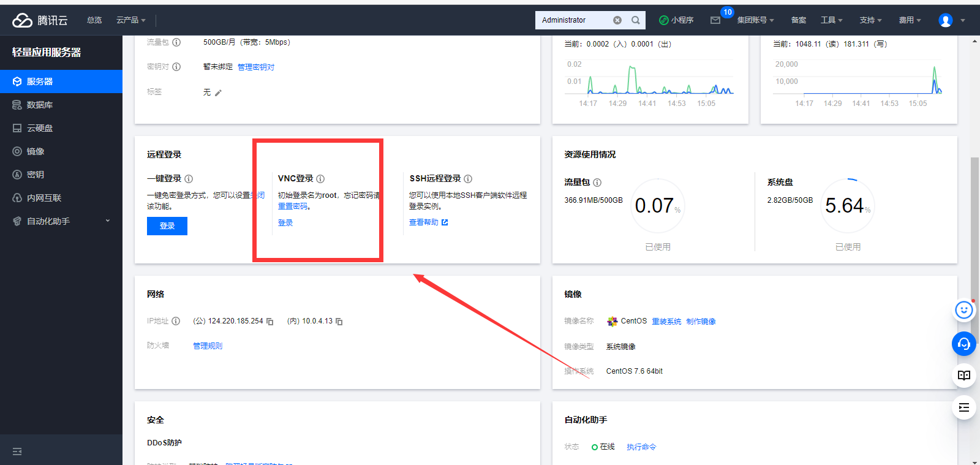Viewport: 980px width, 465px height.
Task: Click the 0.07% traffic usage gauge
Action: pyautogui.click(x=658, y=206)
